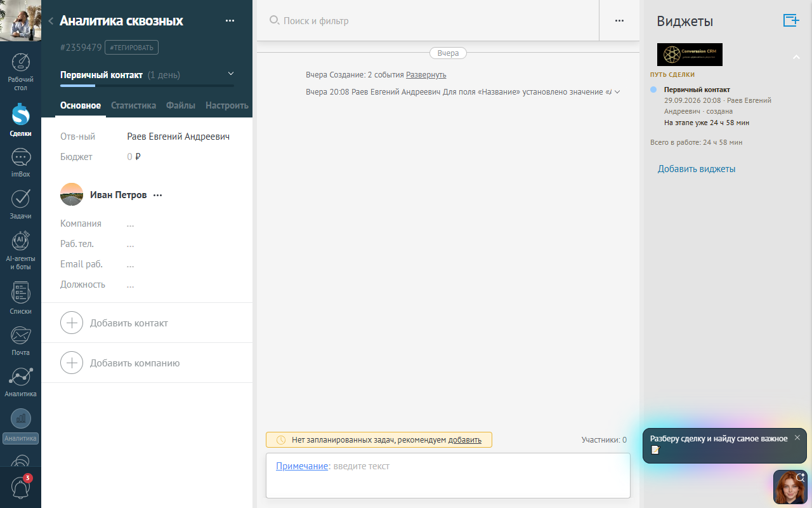The height and width of the screenshot is (508, 812).
Task: Switch to the Статистика tab
Action: click(133, 105)
